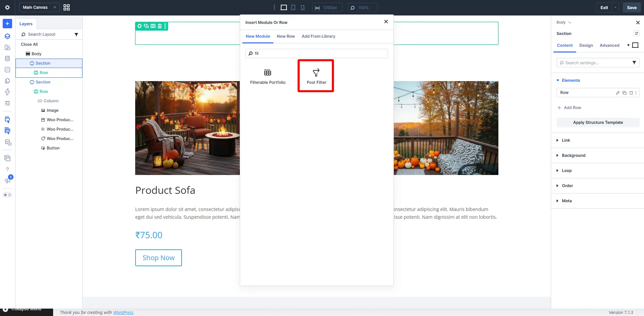
Task: Switch to New Row tab
Action: coord(286,36)
